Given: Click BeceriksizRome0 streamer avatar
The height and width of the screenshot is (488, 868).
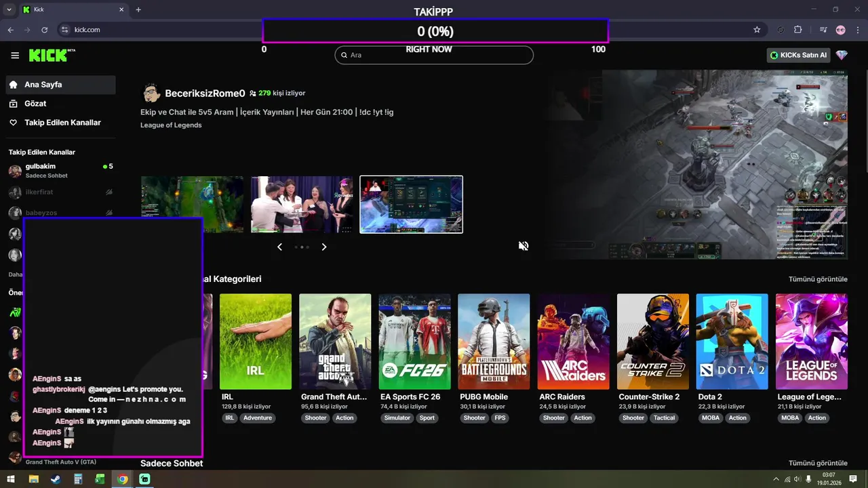Looking at the screenshot, I should click(x=151, y=94).
